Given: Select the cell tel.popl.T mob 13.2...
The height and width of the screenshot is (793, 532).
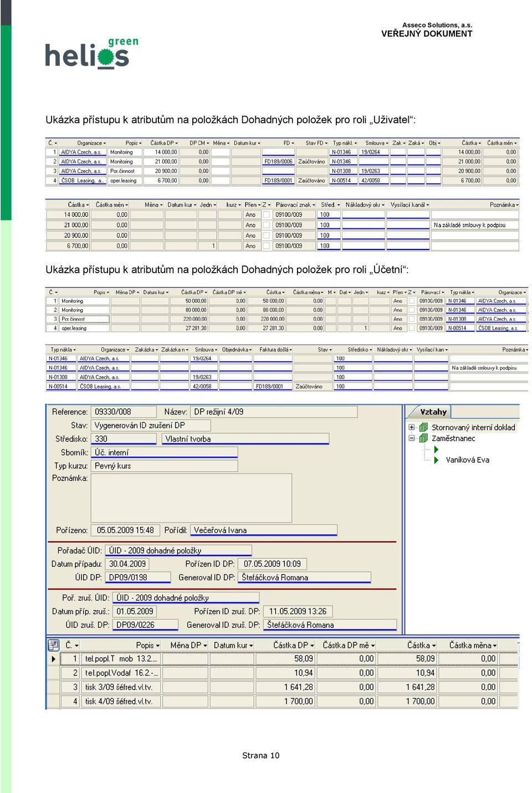Looking at the screenshot, I should pyautogui.click(x=121, y=659).
